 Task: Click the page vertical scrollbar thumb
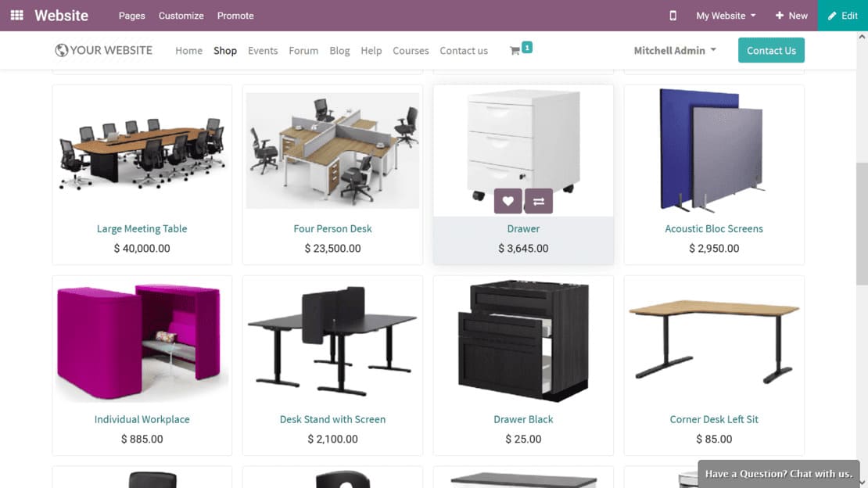(862, 224)
